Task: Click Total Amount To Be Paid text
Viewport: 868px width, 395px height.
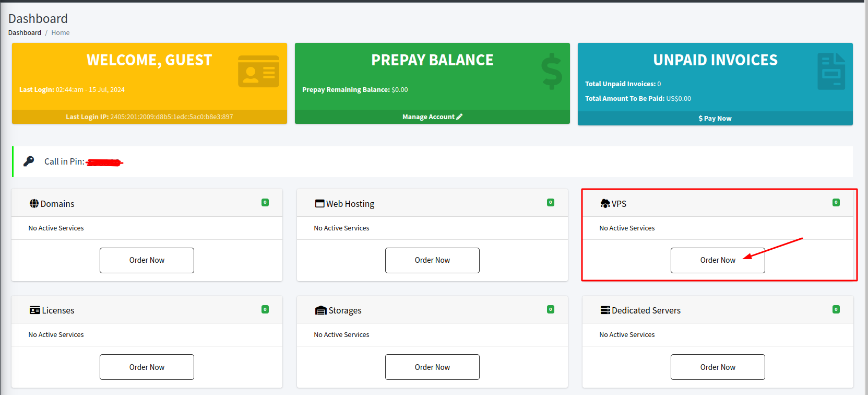Action: 638,99
